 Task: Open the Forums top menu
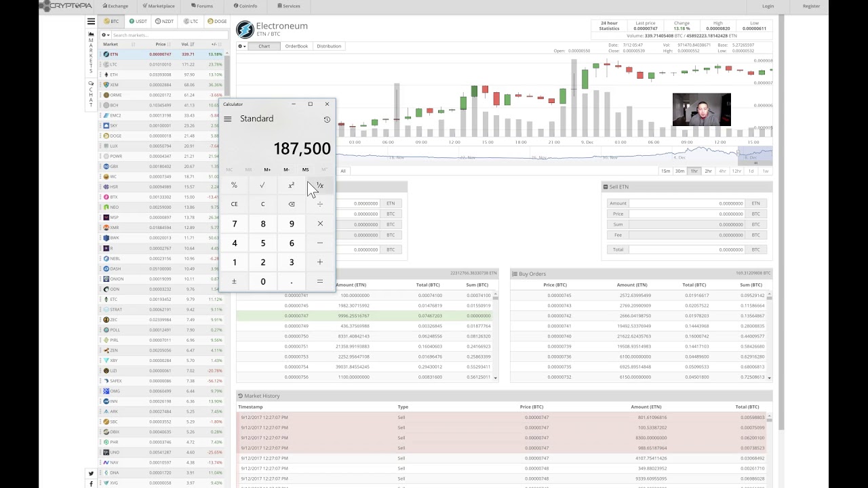[202, 6]
